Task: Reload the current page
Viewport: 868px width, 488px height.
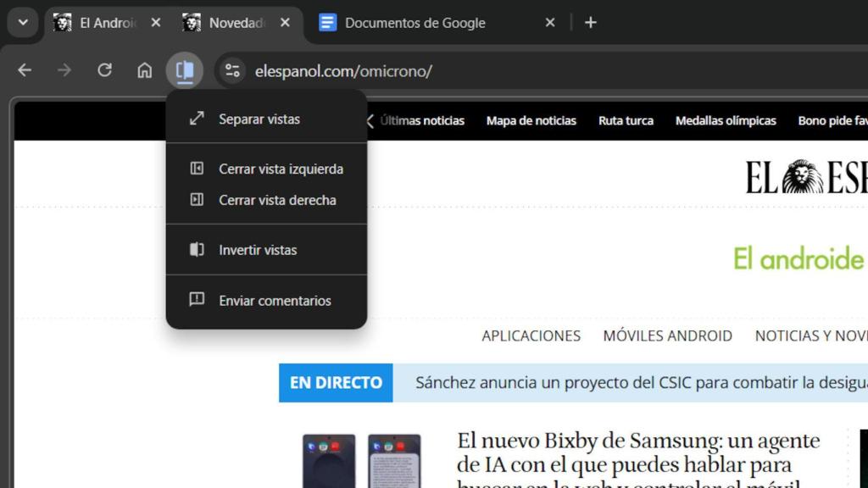Action: [104, 70]
